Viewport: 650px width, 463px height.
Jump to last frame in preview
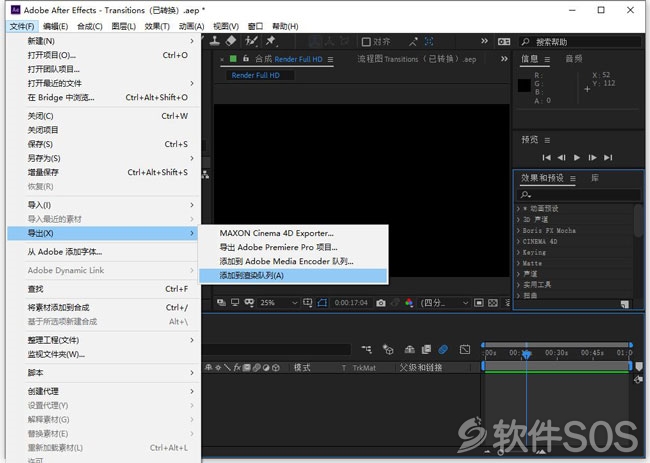[608, 158]
